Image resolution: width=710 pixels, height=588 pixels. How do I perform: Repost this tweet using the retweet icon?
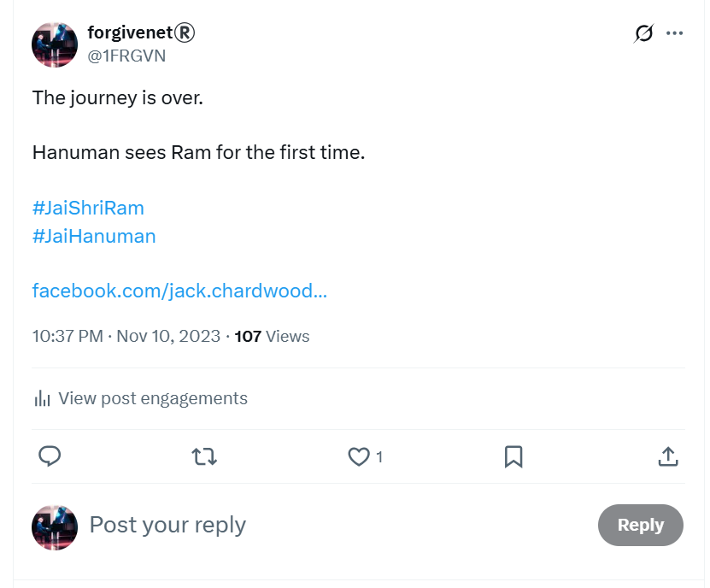(x=204, y=456)
